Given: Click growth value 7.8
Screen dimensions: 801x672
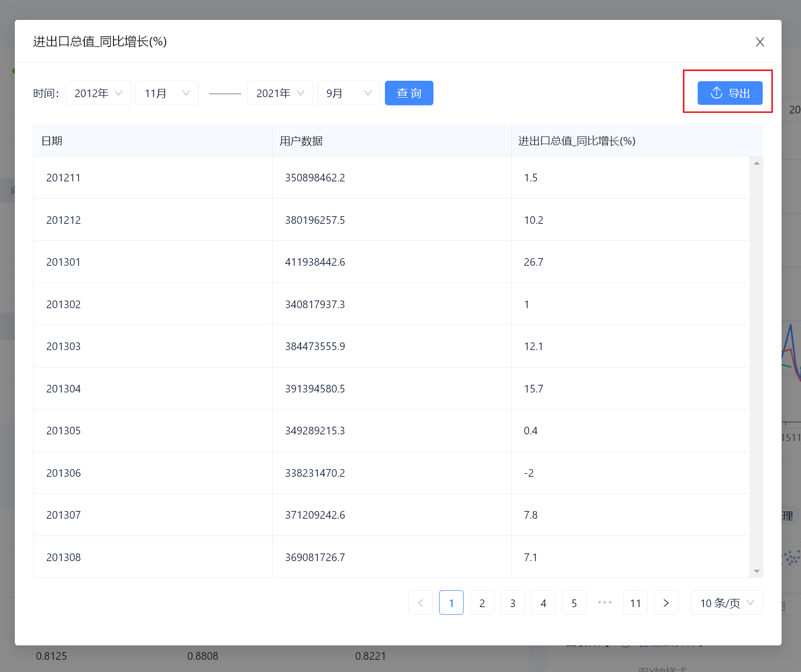Looking at the screenshot, I should tap(531, 515).
